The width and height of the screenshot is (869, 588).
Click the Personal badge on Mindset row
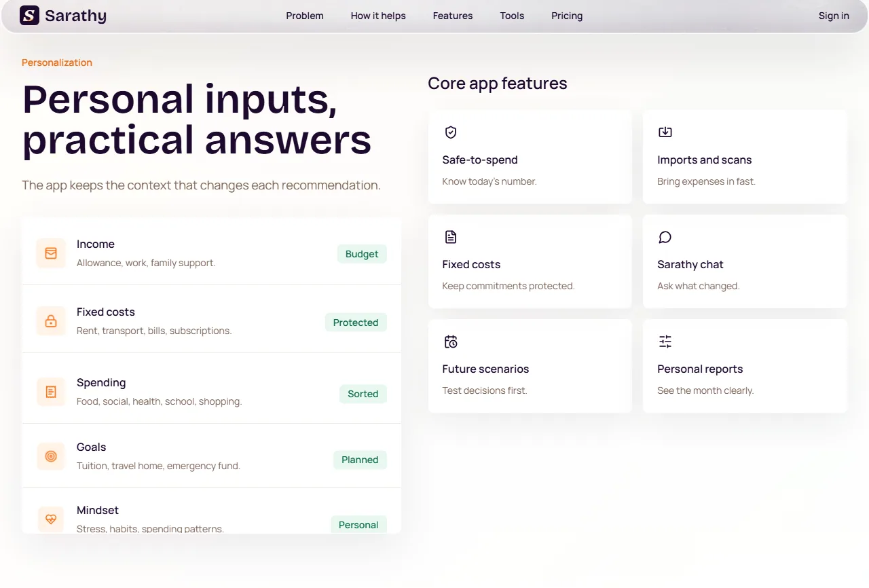tap(358, 525)
